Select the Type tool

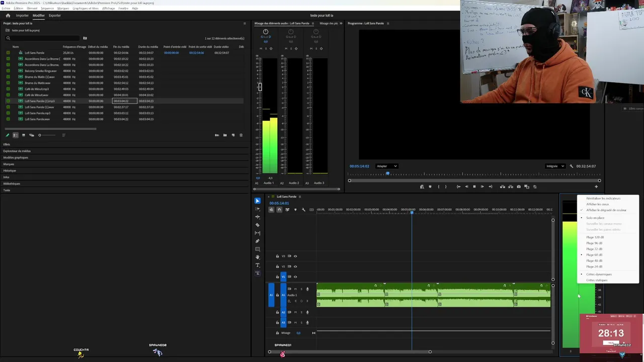(x=258, y=265)
